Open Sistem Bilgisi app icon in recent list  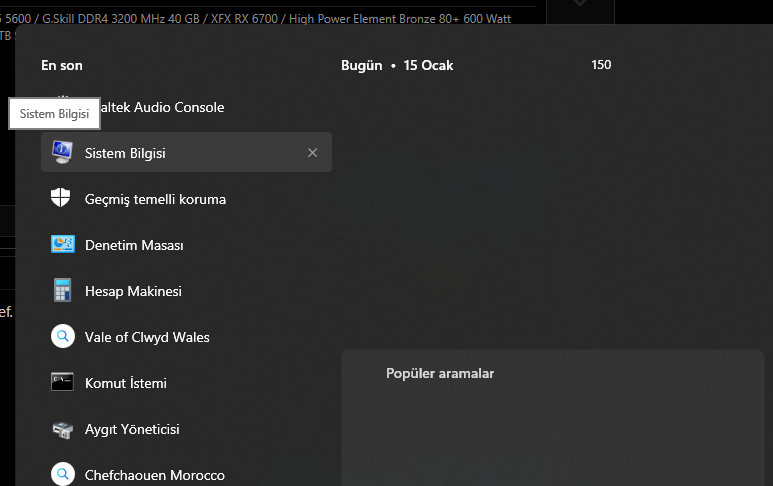coord(62,152)
